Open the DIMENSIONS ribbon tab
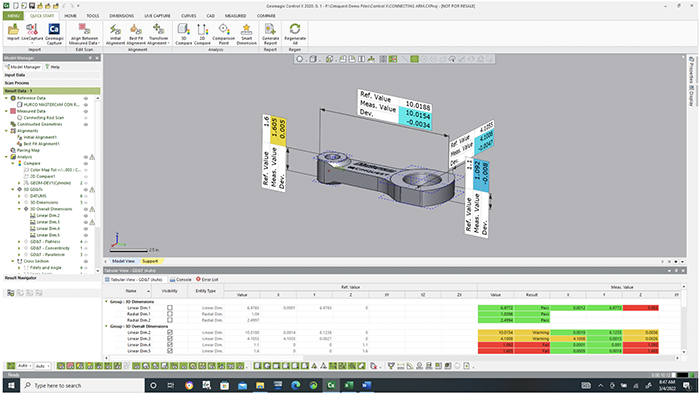Screen dimensions: 700x394 click(121, 16)
